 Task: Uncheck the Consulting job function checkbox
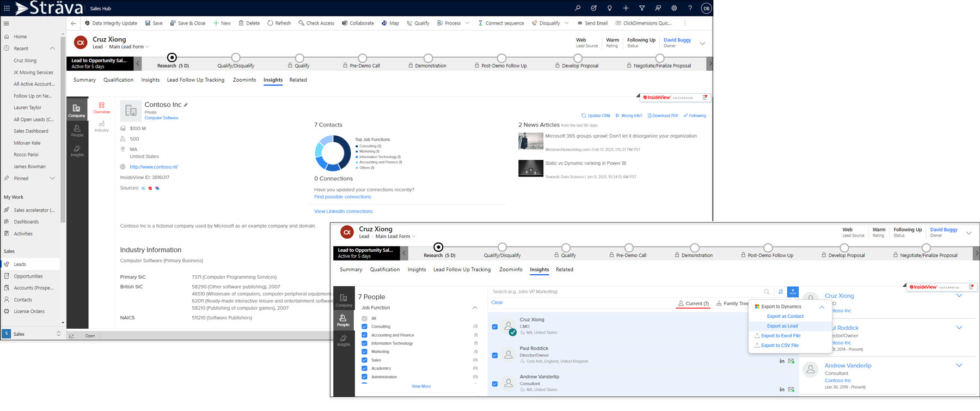coord(365,327)
